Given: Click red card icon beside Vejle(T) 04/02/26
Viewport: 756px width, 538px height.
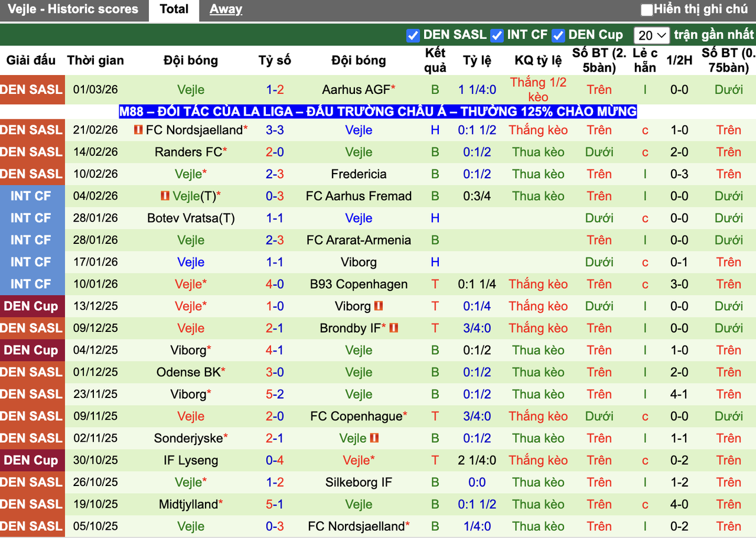Looking at the screenshot, I should pyautogui.click(x=165, y=196).
